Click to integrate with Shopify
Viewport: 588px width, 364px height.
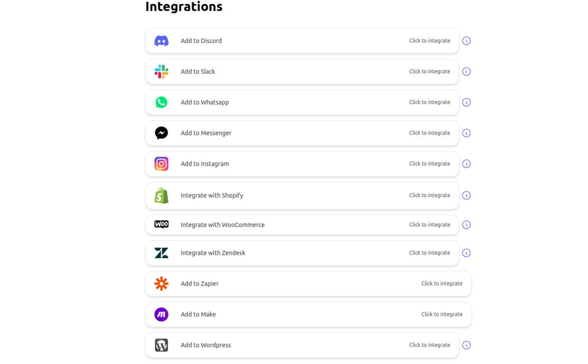click(429, 195)
